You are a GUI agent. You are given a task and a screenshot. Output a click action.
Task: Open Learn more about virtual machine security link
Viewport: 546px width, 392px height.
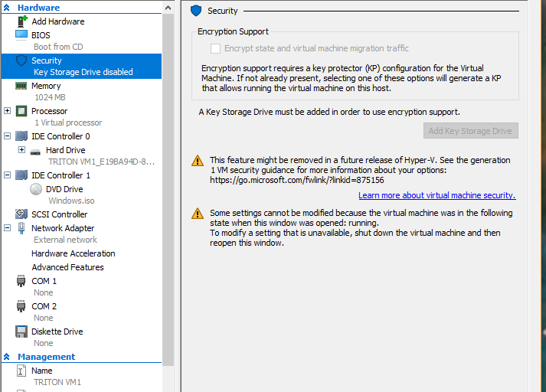tap(437, 195)
